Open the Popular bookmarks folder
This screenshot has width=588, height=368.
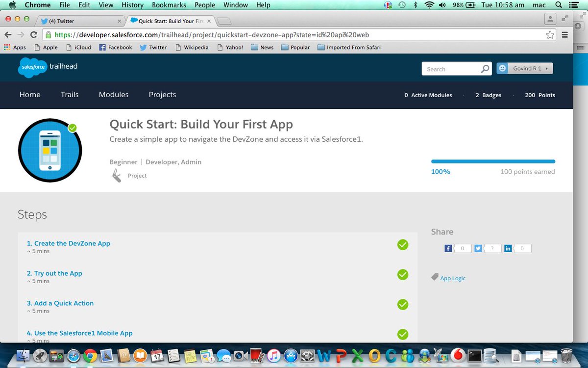coord(295,47)
